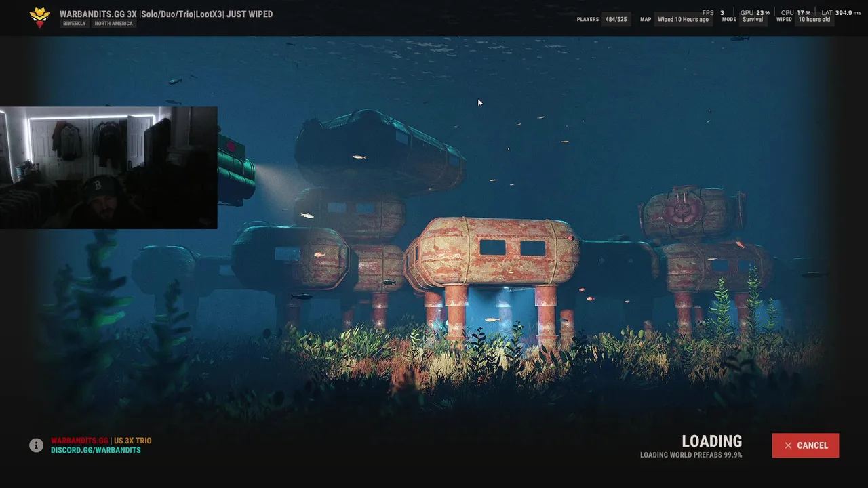This screenshot has width=868, height=488.
Task: Cancel loading with the red CANCEL button
Action: 805,445
